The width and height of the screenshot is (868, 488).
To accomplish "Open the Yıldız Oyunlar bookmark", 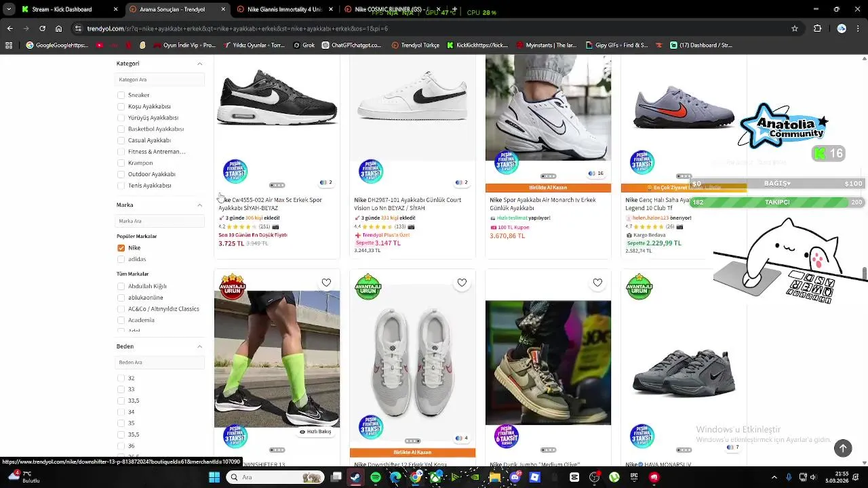I will [x=254, y=45].
